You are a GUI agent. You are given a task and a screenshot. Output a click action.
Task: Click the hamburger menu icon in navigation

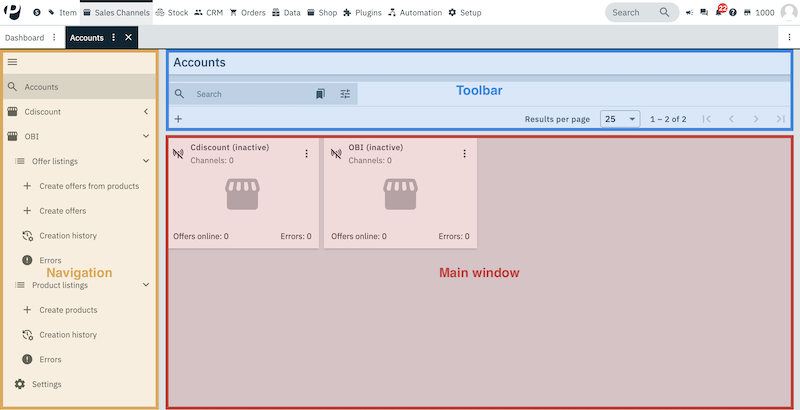tap(13, 62)
